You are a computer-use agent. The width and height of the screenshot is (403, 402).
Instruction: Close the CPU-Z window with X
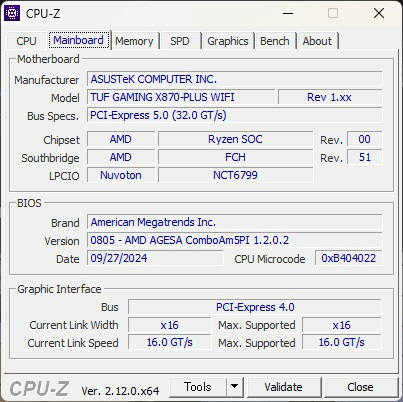tap(379, 14)
